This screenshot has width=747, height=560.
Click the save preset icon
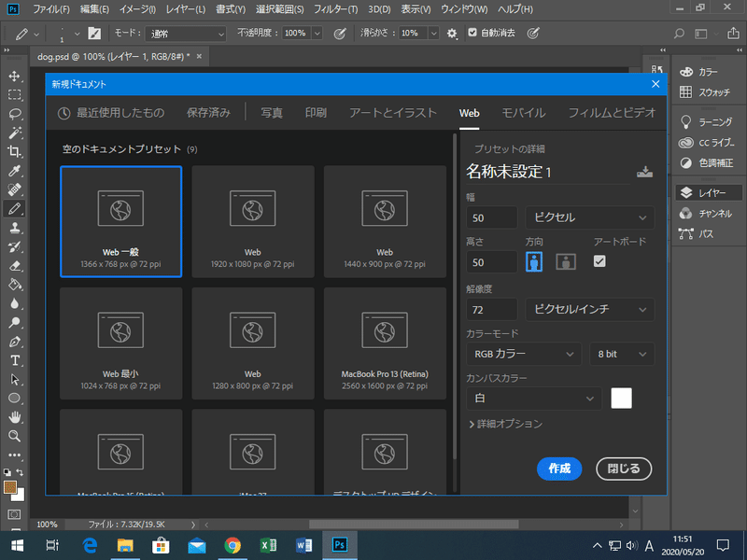coord(644,172)
